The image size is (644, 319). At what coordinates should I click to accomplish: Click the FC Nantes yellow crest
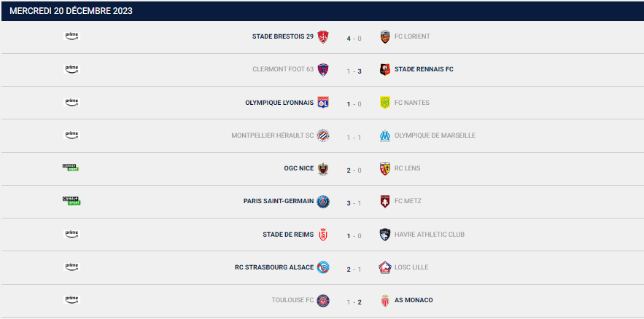pos(385,103)
